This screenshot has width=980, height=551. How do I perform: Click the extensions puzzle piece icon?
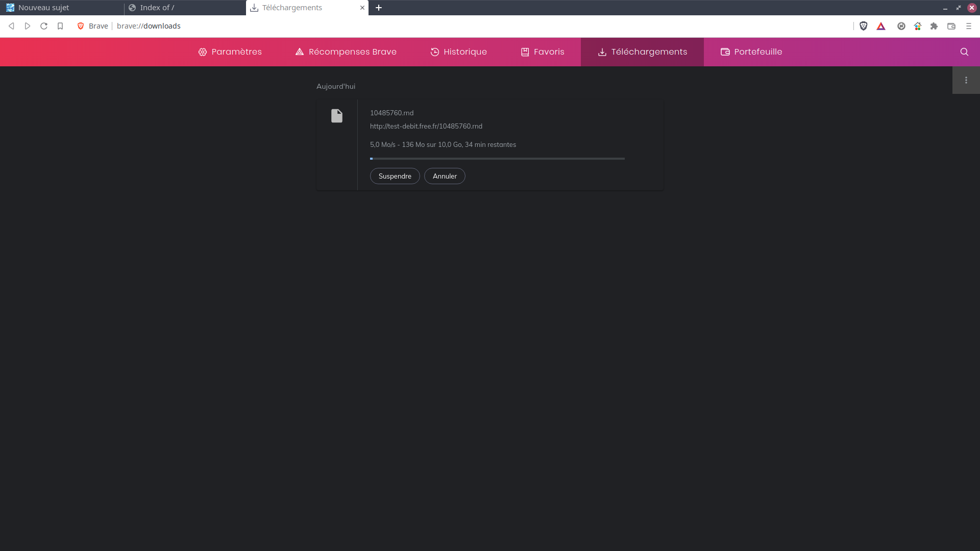pos(934,26)
